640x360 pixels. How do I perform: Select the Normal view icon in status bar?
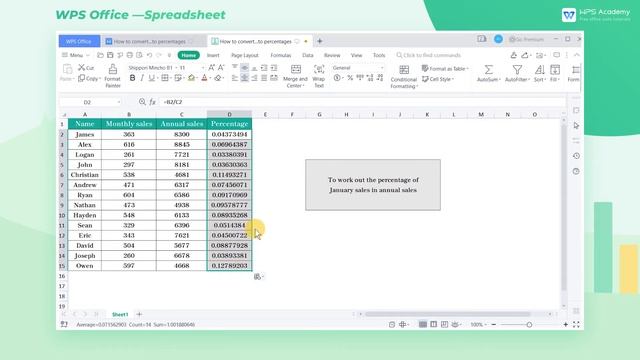(x=423, y=324)
